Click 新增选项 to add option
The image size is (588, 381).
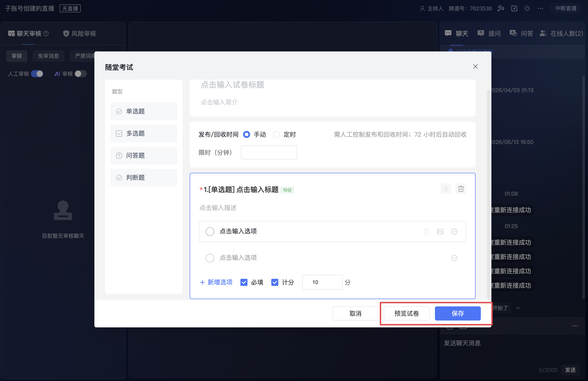click(216, 282)
